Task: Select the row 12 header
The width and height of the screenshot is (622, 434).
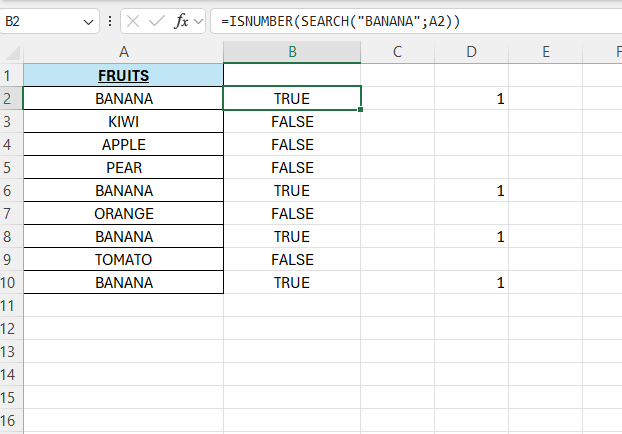Action: pos(11,328)
